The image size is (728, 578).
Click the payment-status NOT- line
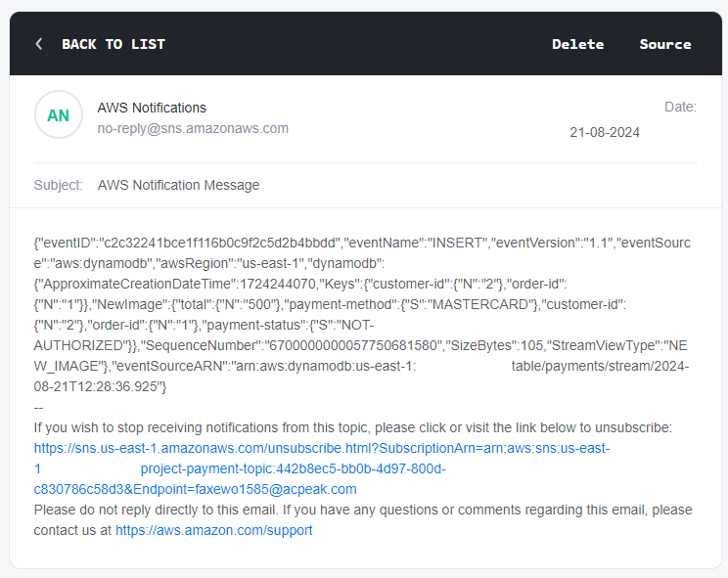click(x=204, y=325)
